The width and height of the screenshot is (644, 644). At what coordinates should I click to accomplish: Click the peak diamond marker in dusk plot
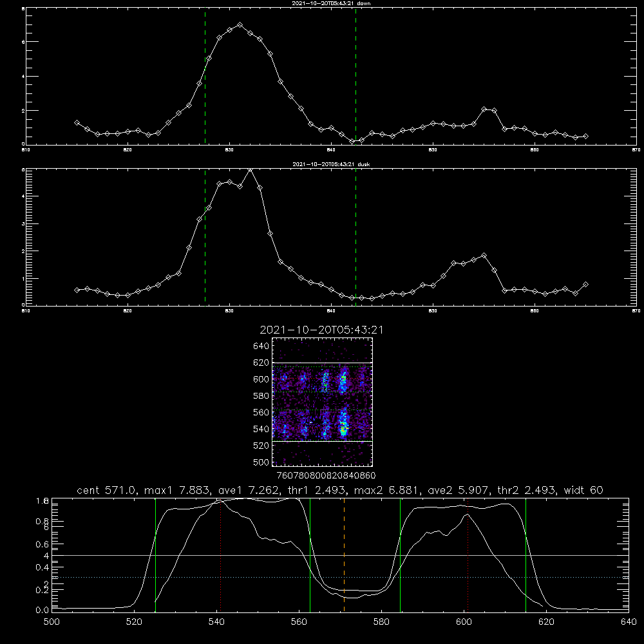[x=250, y=170]
